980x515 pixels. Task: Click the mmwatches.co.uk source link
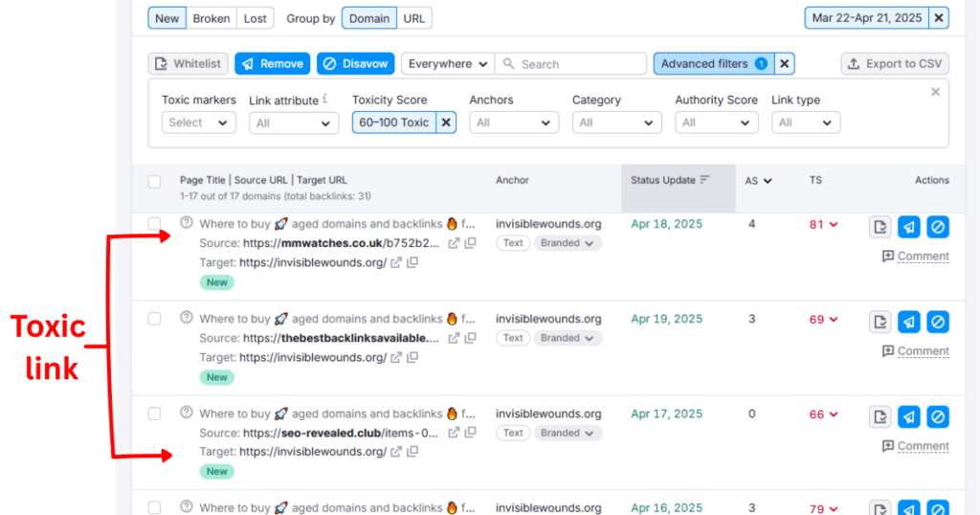[342, 243]
